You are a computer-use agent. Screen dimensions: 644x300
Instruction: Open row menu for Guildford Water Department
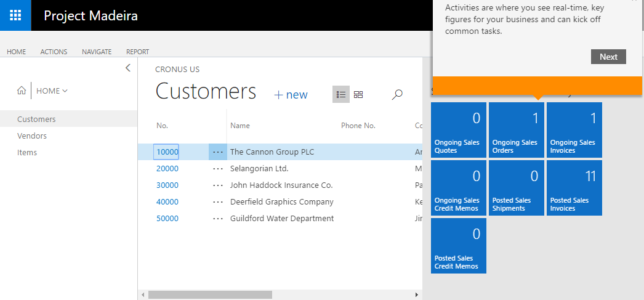218,218
